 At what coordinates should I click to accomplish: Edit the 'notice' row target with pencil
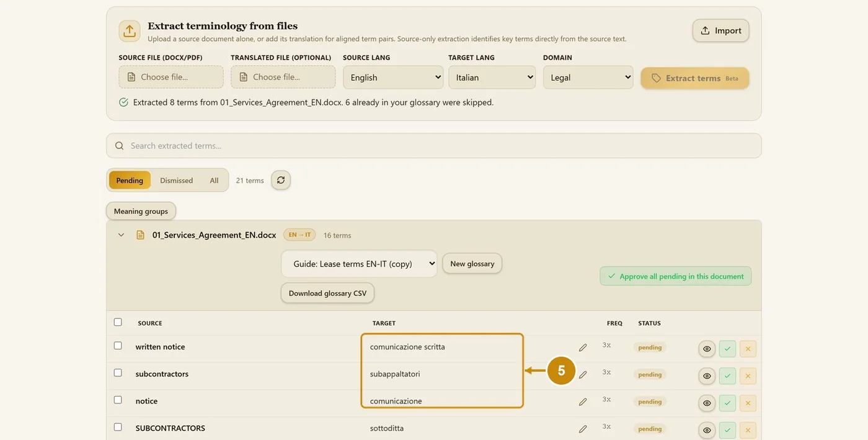tap(583, 402)
